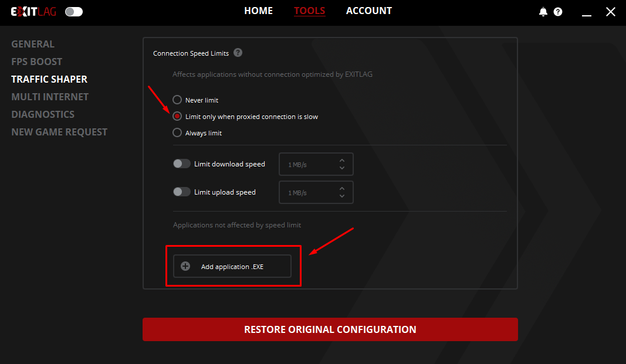Go to the HOME tab

coord(259,11)
